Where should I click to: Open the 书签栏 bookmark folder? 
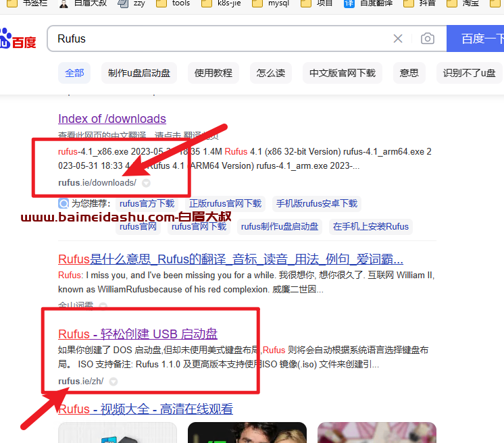27,3
